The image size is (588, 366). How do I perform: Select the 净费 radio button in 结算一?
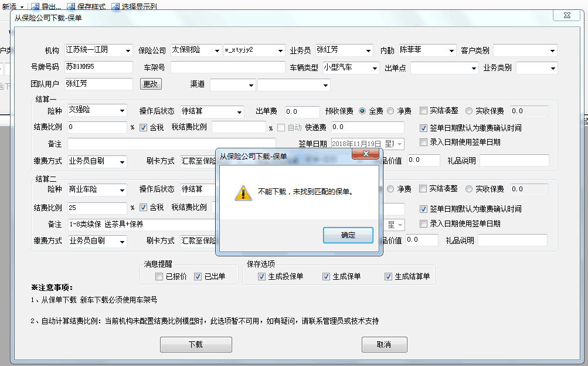pos(390,111)
